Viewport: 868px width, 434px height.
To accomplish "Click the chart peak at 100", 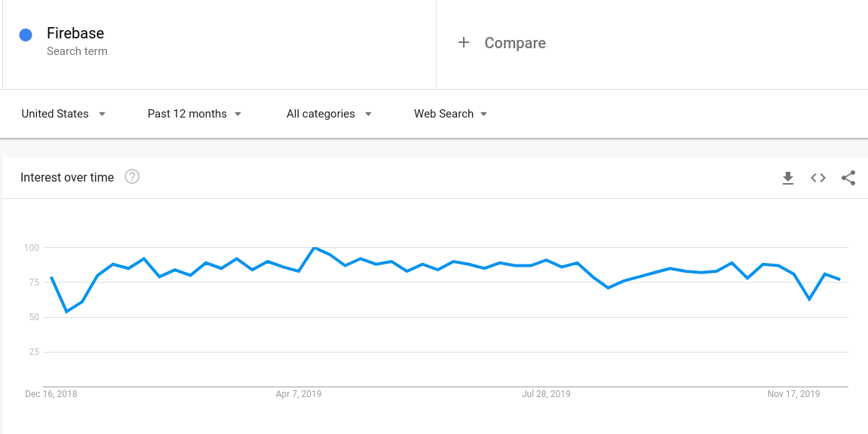I will 314,248.
